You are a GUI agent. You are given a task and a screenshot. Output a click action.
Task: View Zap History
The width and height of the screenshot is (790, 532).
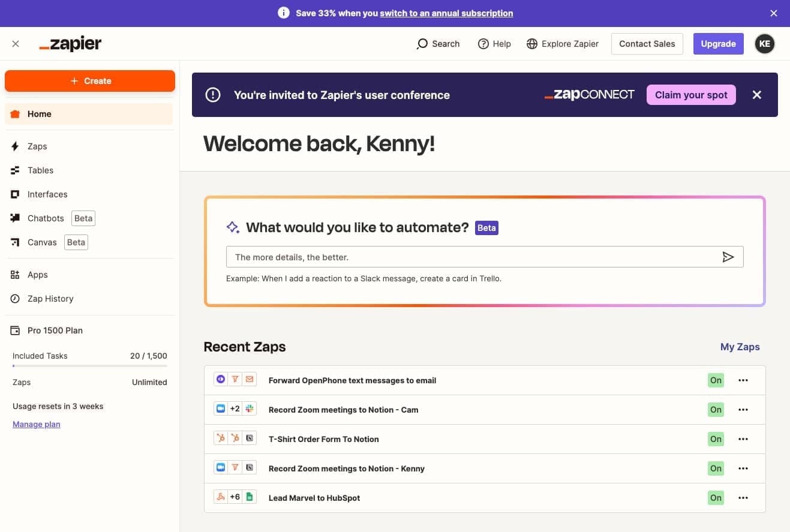(x=50, y=298)
